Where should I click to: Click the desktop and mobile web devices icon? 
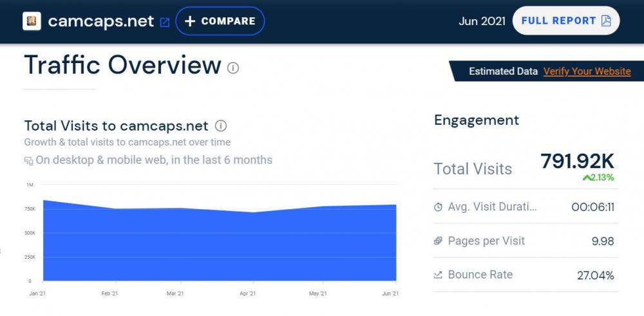click(28, 160)
